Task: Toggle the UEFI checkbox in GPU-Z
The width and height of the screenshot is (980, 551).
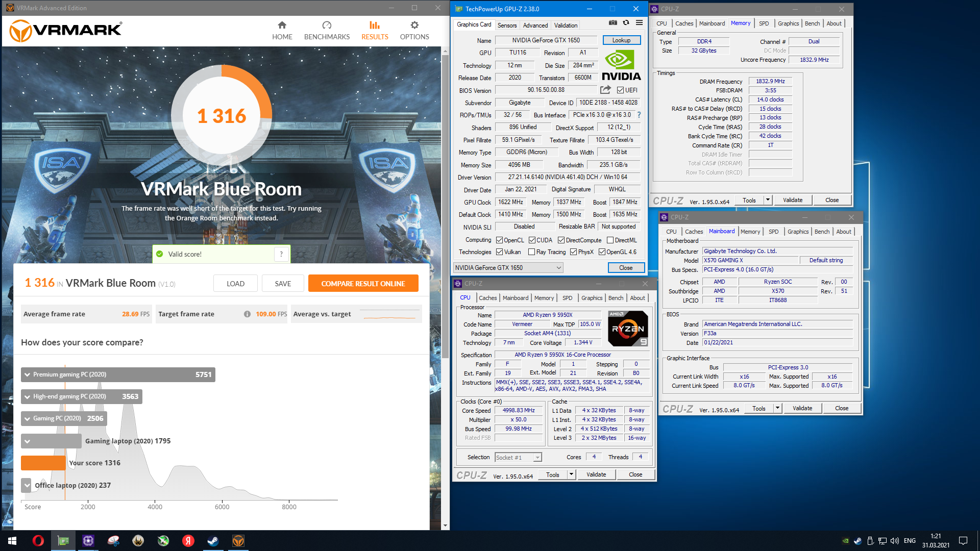Action: tap(620, 90)
